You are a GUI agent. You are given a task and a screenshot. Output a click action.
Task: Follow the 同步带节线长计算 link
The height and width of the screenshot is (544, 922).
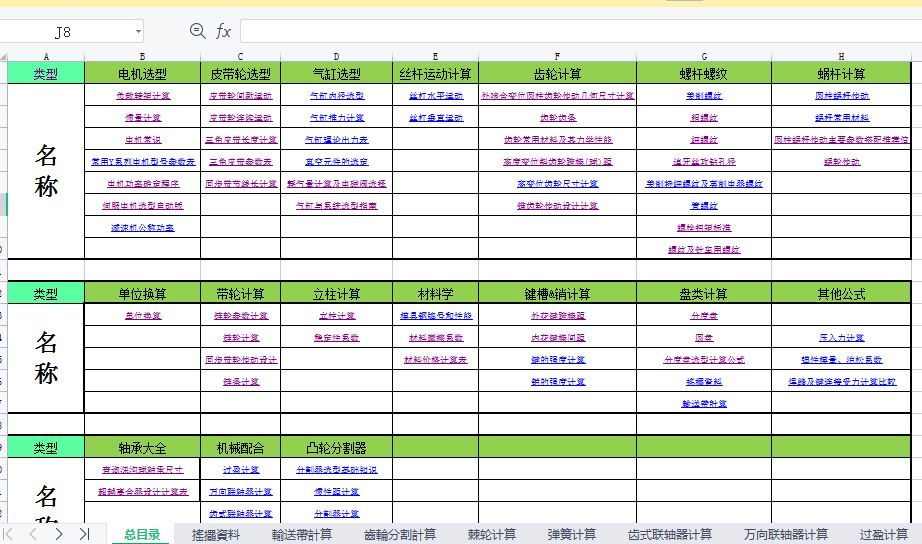[241, 183]
